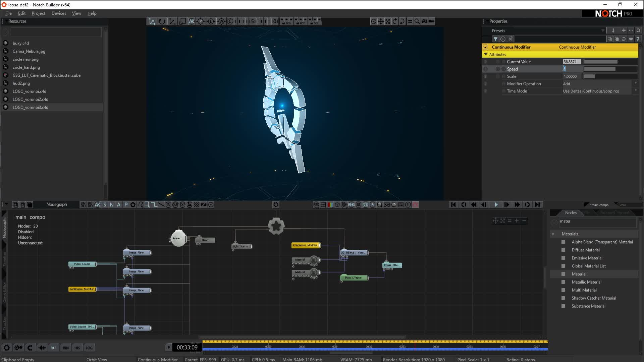The height and width of the screenshot is (362, 644).
Task: Open the File menu
Action: (x=8, y=13)
